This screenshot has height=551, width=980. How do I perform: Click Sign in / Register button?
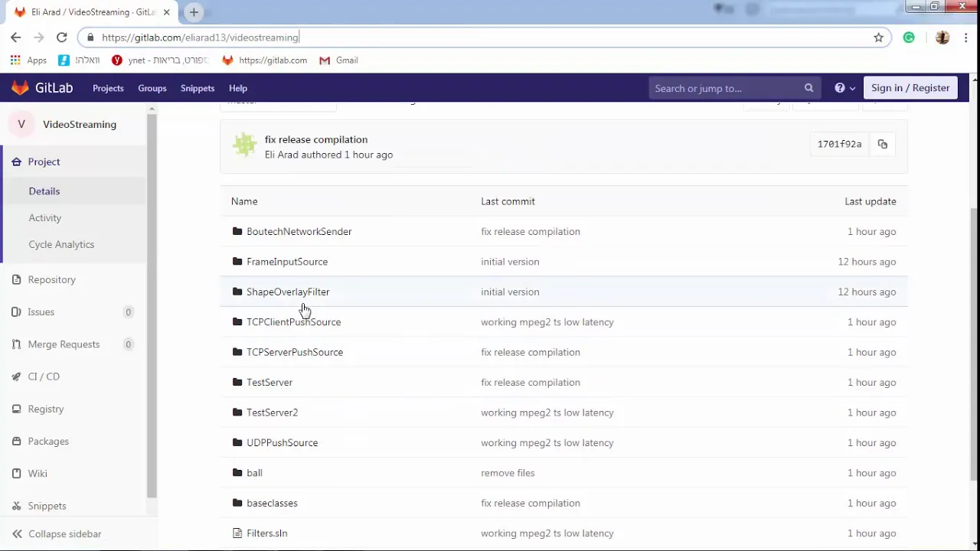[x=910, y=88]
